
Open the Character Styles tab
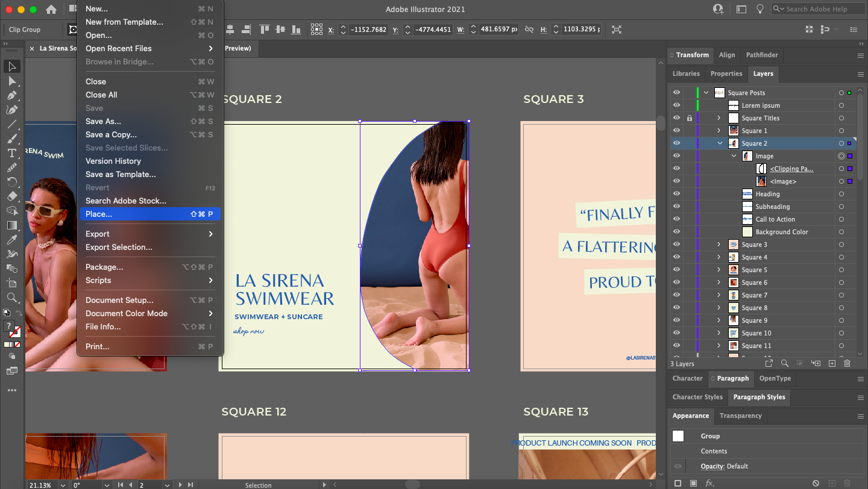697,397
